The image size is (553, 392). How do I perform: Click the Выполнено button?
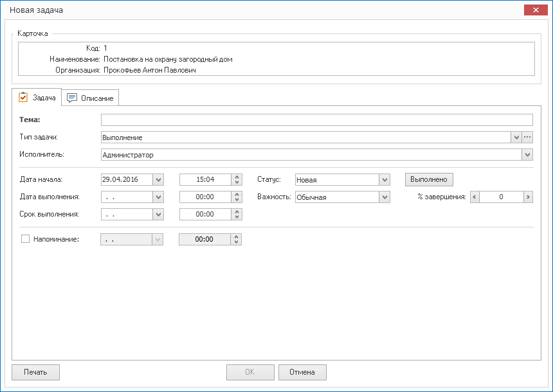click(x=429, y=179)
